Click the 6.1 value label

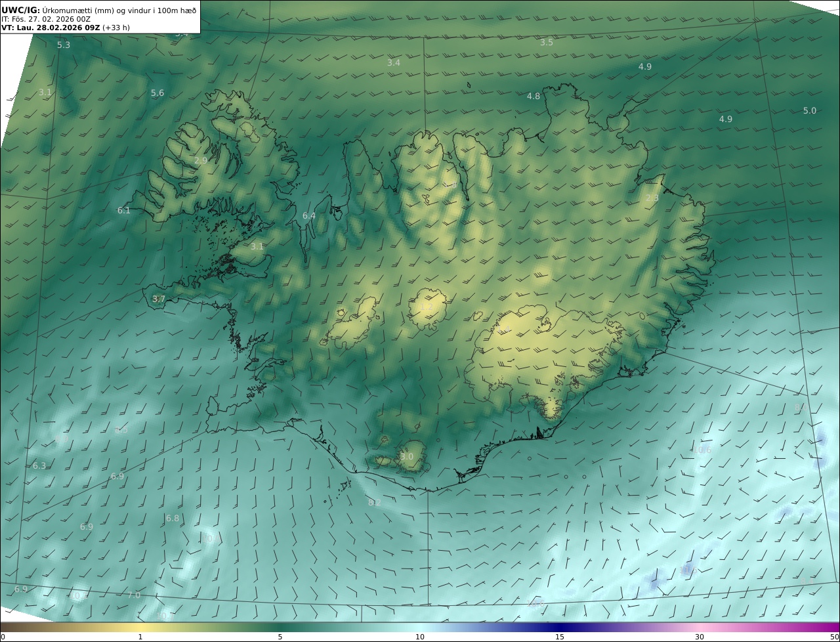click(x=124, y=211)
